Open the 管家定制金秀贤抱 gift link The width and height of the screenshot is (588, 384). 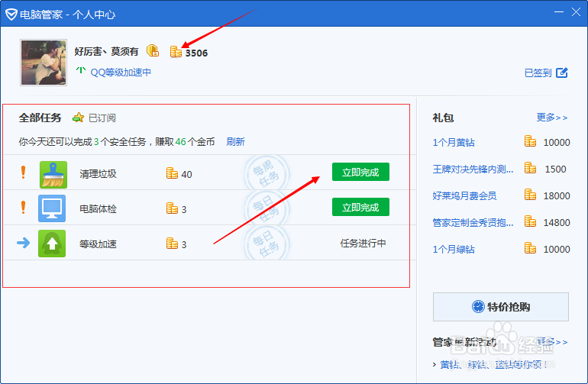tap(473, 222)
